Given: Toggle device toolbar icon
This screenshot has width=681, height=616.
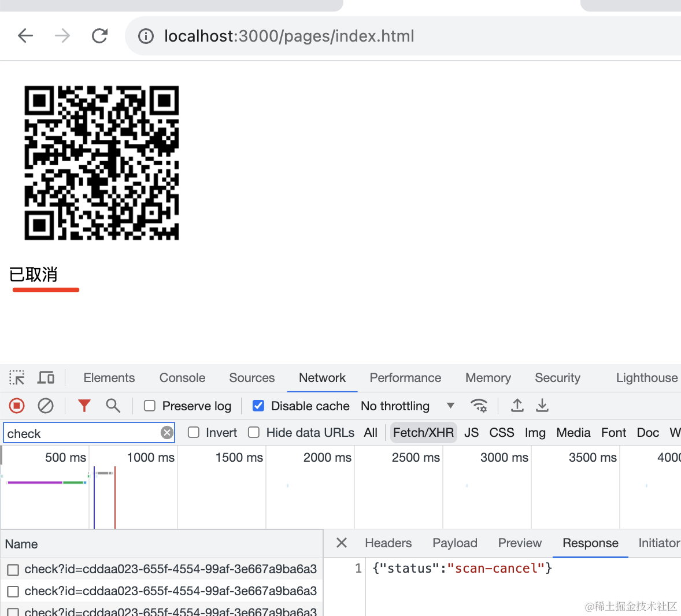Looking at the screenshot, I should click(x=46, y=378).
